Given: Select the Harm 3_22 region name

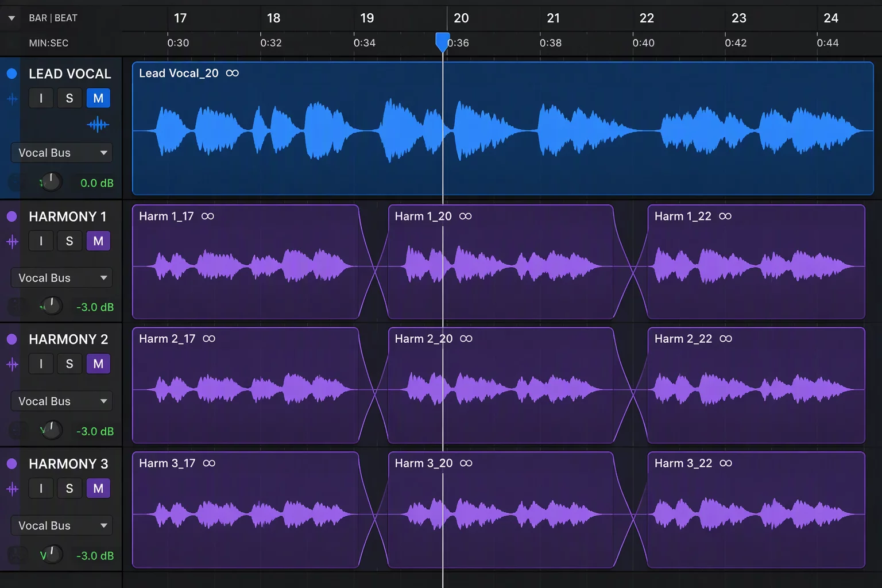Looking at the screenshot, I should pyautogui.click(x=683, y=463).
